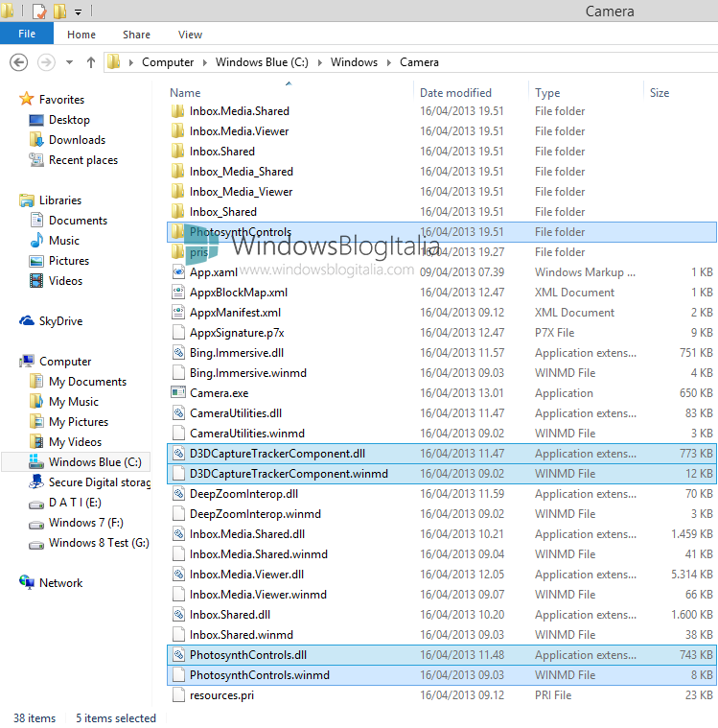
Task: Open the Pictures library icon
Action: tap(36, 261)
